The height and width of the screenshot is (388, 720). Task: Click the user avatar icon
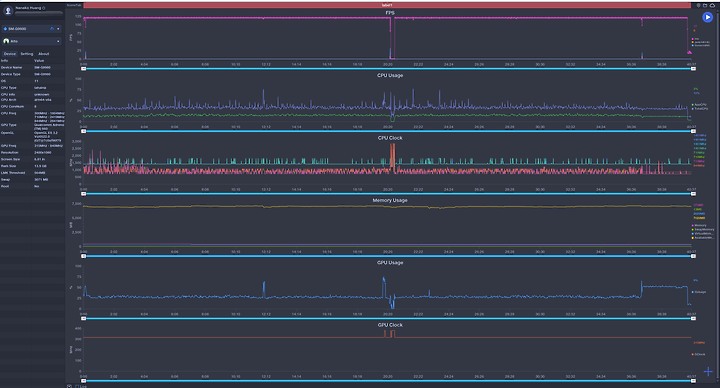pyautogui.click(x=8, y=11)
